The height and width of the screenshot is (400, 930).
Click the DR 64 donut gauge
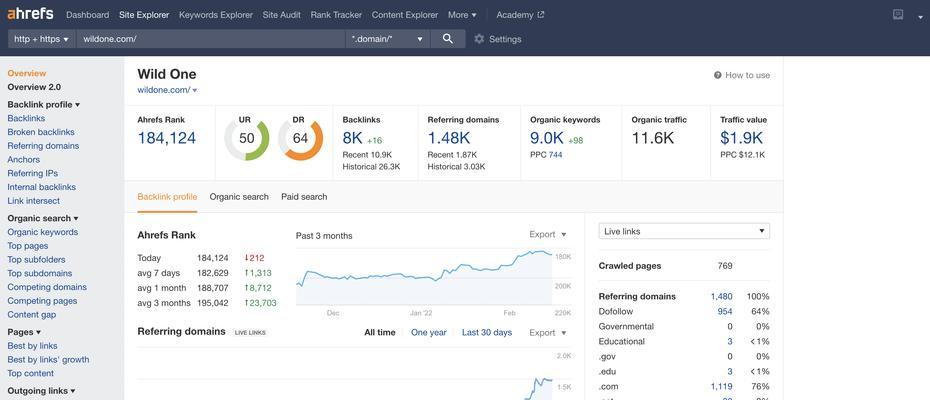pyautogui.click(x=300, y=139)
